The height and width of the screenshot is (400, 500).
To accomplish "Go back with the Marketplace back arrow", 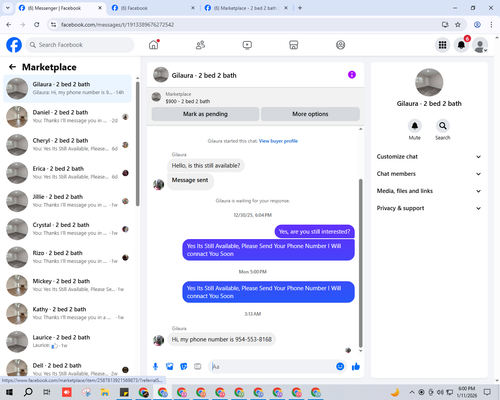I will click(12, 67).
